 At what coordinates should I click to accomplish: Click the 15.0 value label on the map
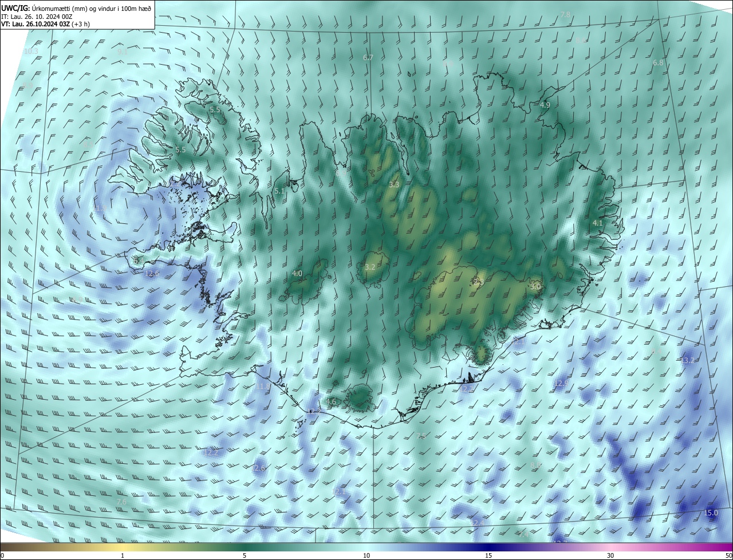(711, 513)
